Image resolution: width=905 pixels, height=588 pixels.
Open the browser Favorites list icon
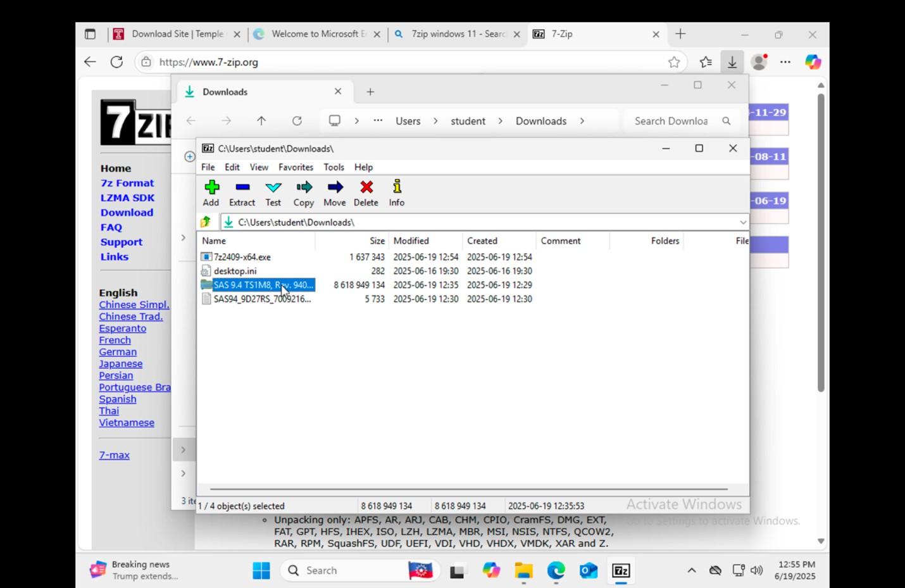point(706,62)
